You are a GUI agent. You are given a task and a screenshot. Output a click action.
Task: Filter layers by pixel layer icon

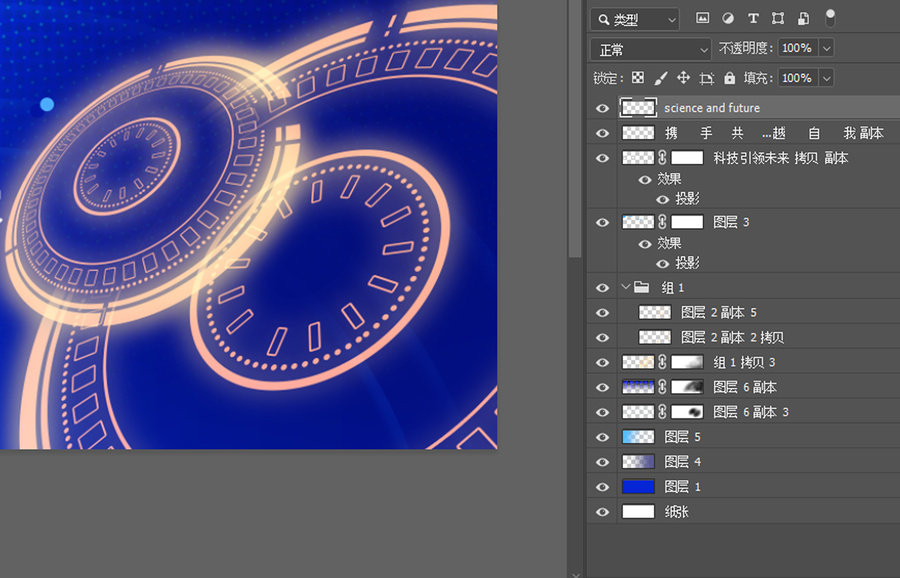click(x=702, y=18)
